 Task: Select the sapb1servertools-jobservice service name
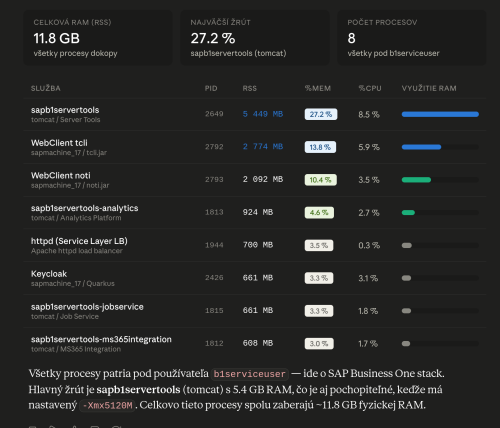click(x=87, y=307)
